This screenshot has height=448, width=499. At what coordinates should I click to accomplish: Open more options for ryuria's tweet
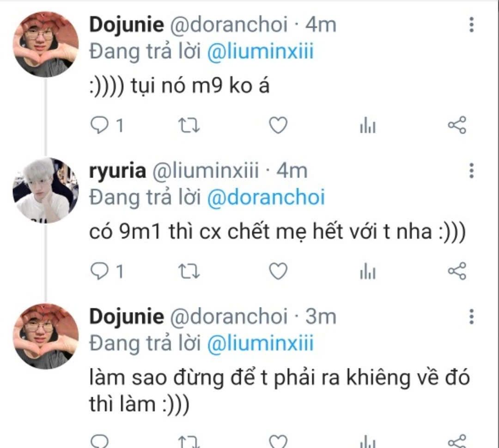(x=472, y=171)
